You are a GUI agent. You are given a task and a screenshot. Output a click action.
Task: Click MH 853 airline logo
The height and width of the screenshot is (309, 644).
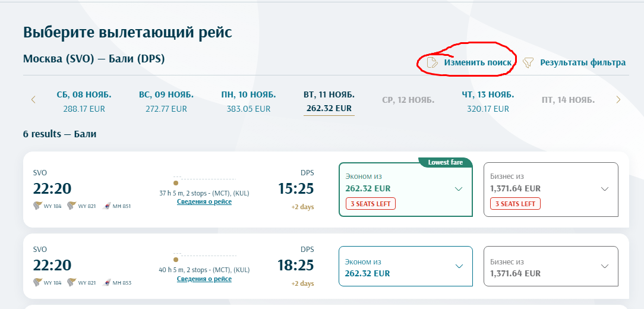[107, 282]
